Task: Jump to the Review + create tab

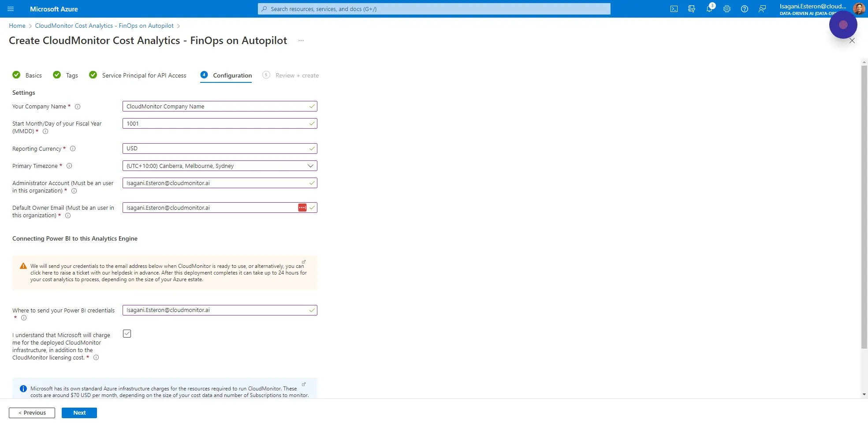Action: tap(291, 75)
